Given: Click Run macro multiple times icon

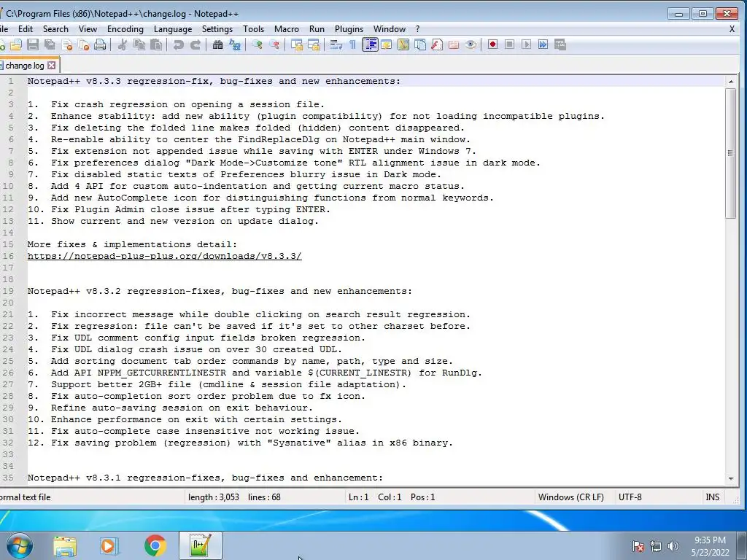Looking at the screenshot, I should (543, 44).
